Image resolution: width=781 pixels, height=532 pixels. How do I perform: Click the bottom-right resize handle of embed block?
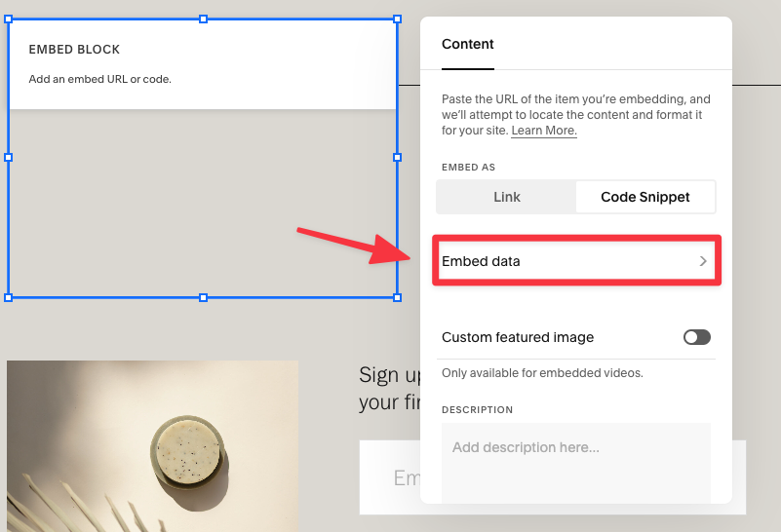click(397, 297)
